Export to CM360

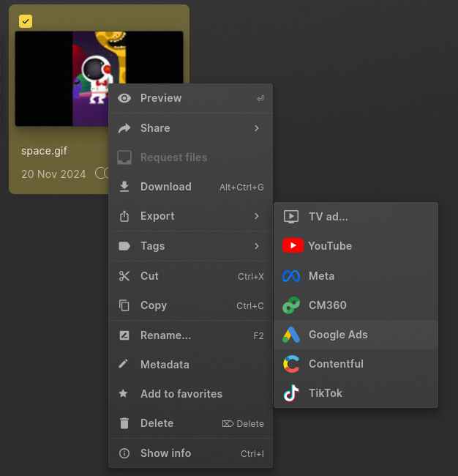pos(356,305)
